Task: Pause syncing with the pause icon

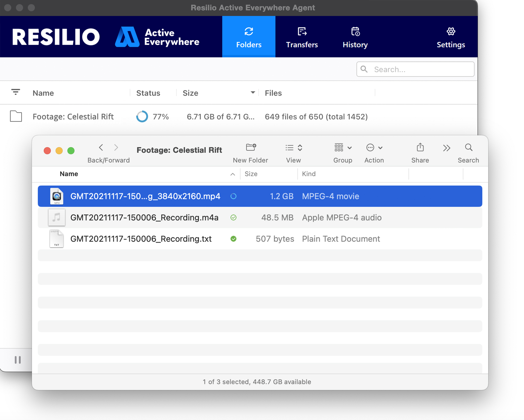Action: pos(17,360)
